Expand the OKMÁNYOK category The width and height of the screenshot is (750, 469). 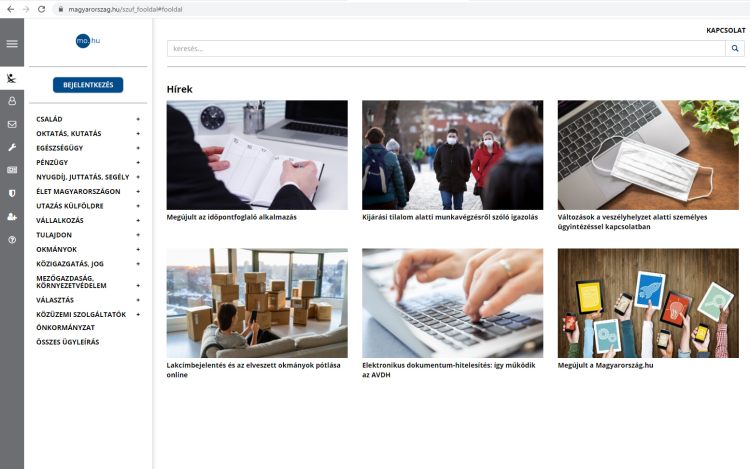[138, 249]
